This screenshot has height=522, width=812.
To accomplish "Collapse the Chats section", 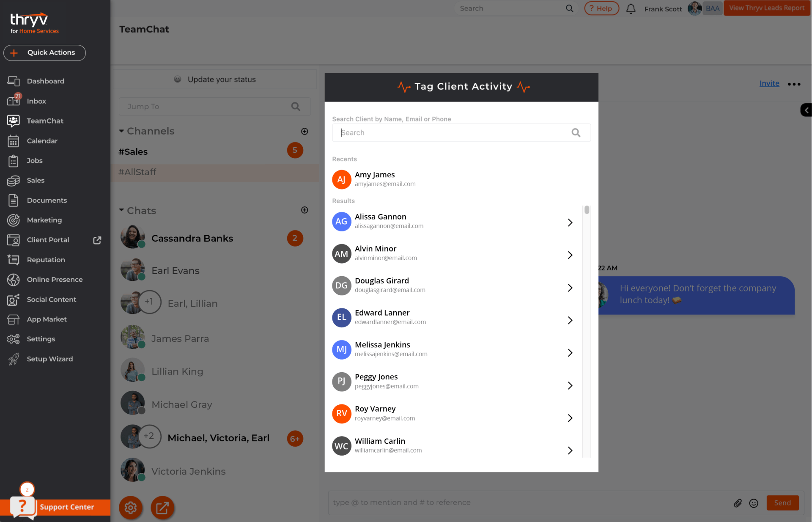I will pyautogui.click(x=121, y=210).
